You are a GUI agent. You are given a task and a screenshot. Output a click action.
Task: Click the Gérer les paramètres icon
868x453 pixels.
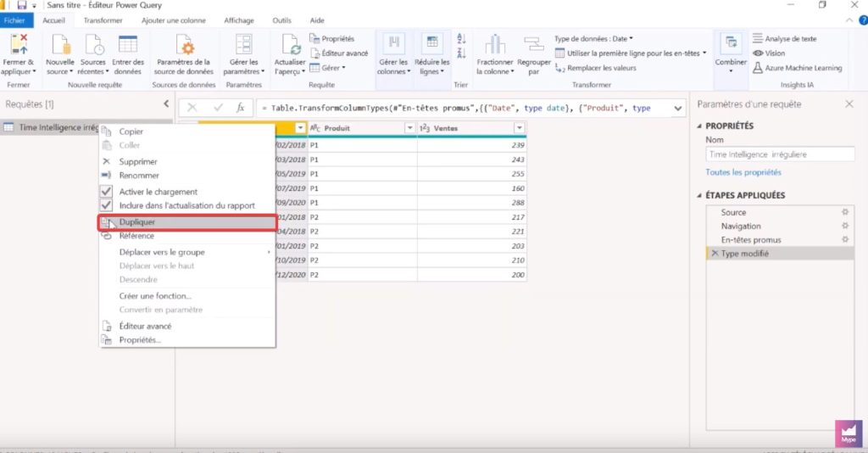[243, 44]
